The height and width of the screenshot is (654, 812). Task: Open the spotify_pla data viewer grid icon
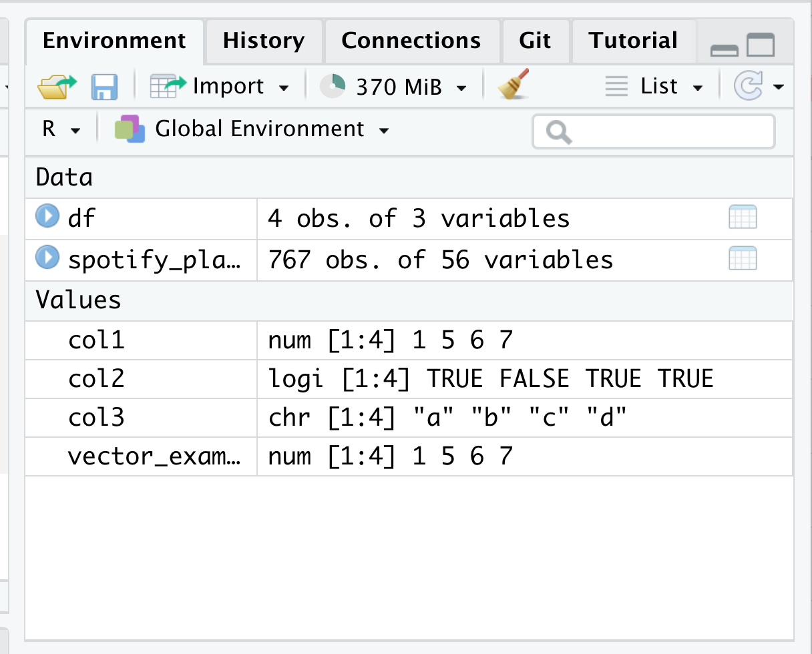coord(743,259)
